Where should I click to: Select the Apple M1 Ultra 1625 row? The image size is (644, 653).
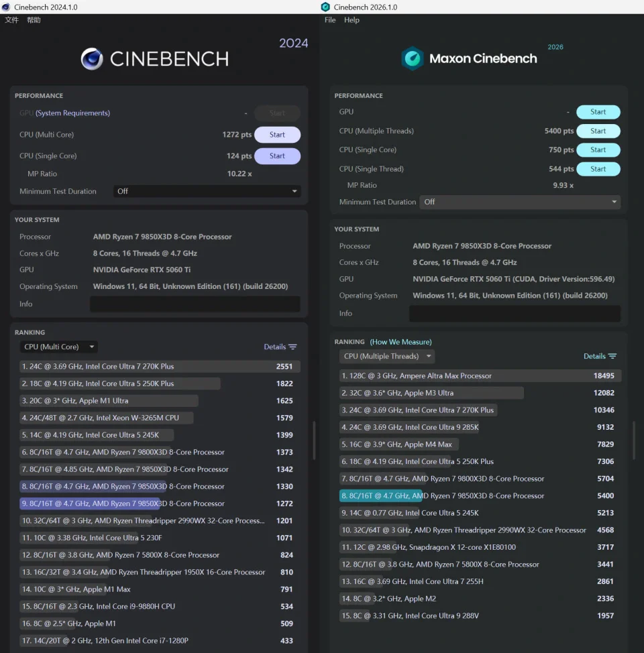(x=160, y=401)
